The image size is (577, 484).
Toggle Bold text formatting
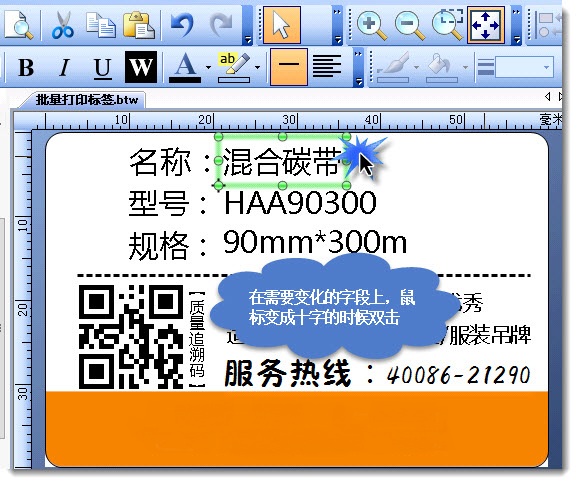click(26, 68)
